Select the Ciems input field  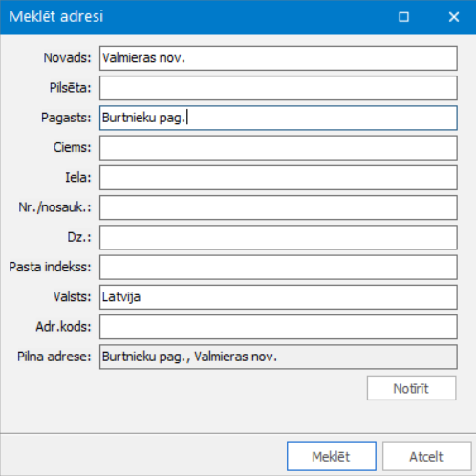(278, 147)
